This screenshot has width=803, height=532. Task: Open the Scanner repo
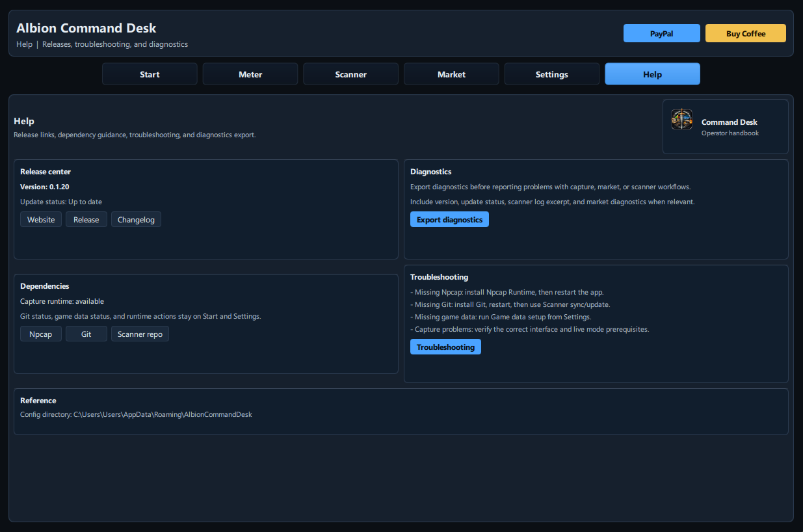(x=140, y=334)
